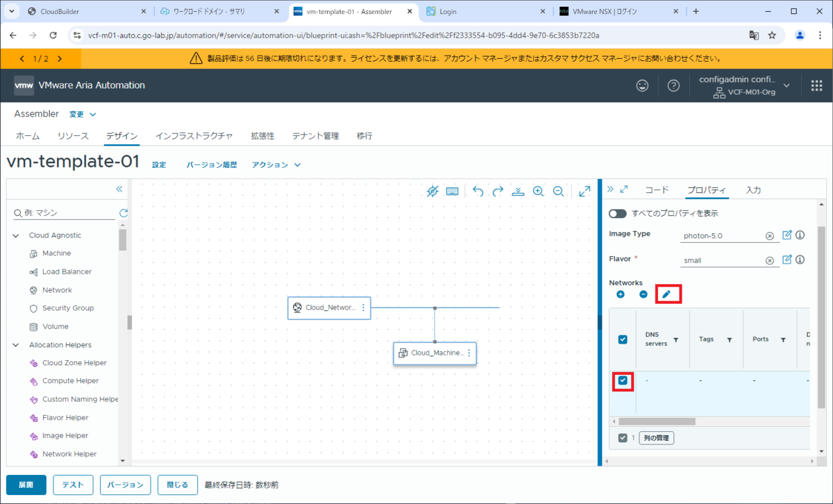Show the keyboard shortcuts icon
This screenshot has width=833, height=504.
point(452,191)
